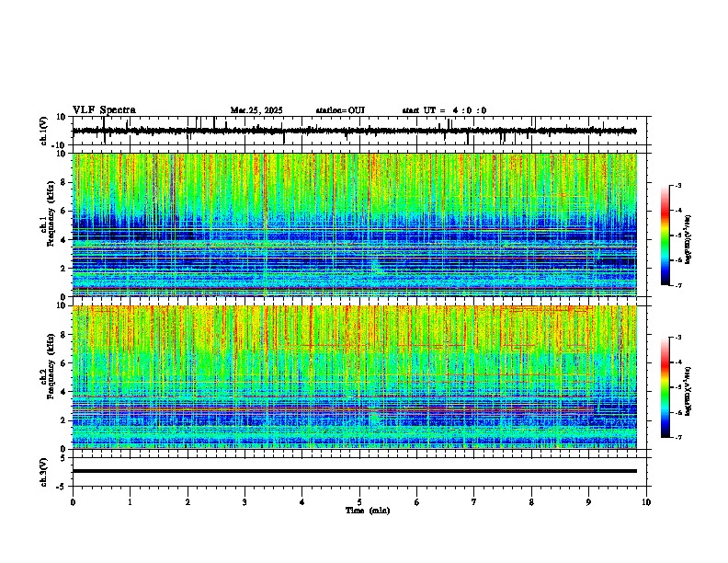Click the time axis tick label "8"
The image size is (728, 563).
531,502
